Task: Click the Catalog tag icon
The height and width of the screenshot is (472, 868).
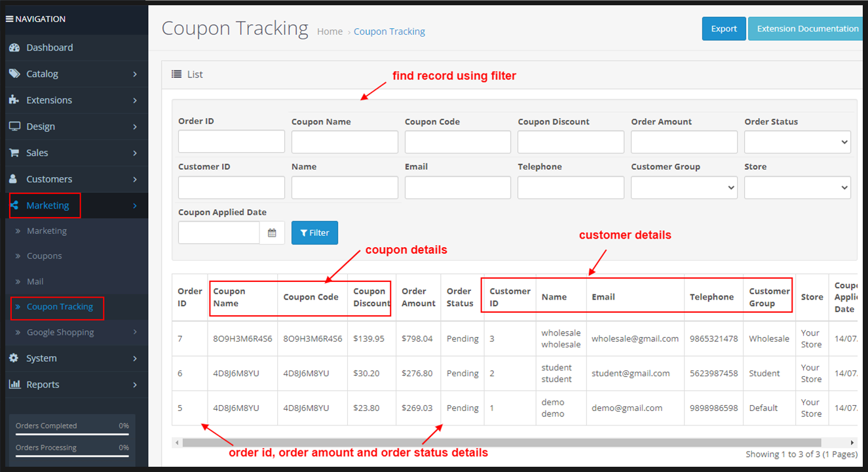Action: [x=14, y=74]
